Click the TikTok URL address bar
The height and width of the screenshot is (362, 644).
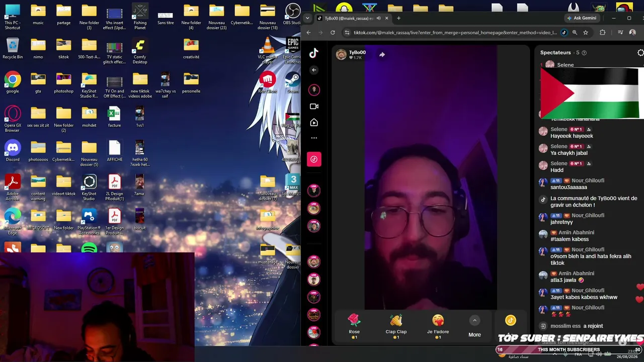click(x=455, y=33)
